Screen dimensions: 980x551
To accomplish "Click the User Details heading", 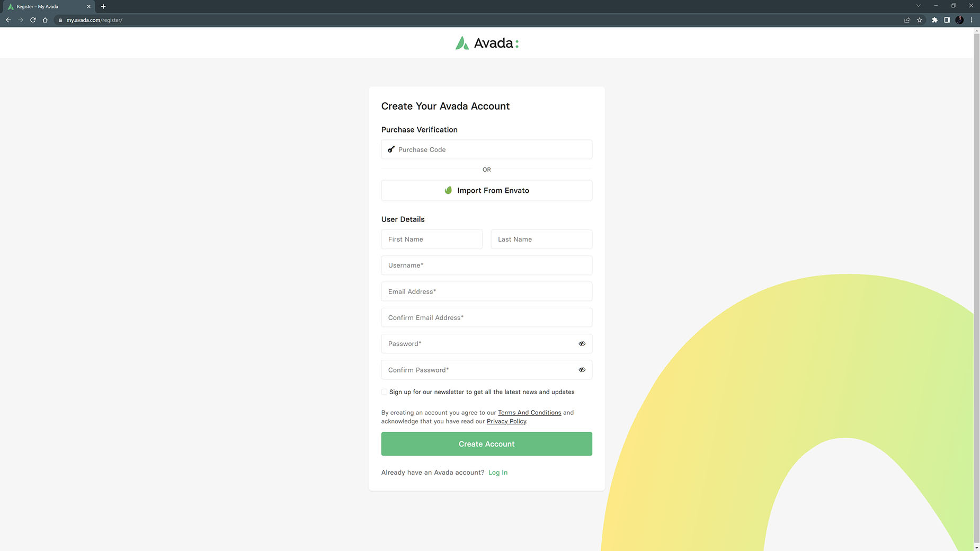I will [x=403, y=219].
